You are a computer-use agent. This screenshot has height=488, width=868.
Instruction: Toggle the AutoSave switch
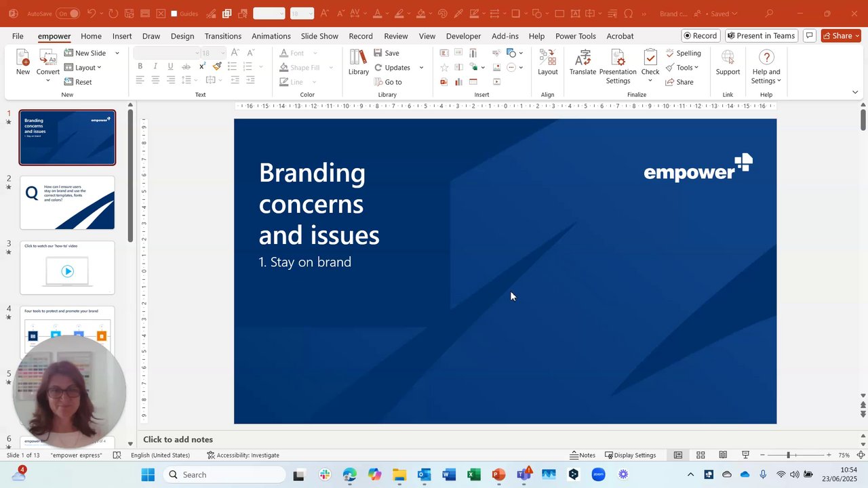[x=67, y=14]
